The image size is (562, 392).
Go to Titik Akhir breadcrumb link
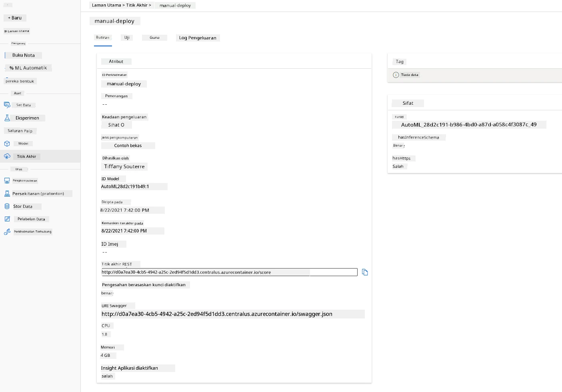pyautogui.click(x=137, y=5)
